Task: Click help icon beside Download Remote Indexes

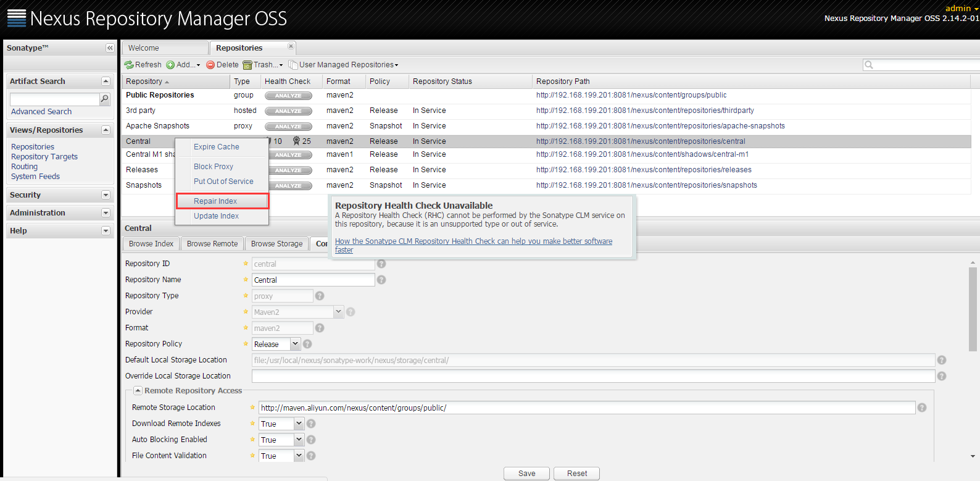Action: click(x=311, y=424)
